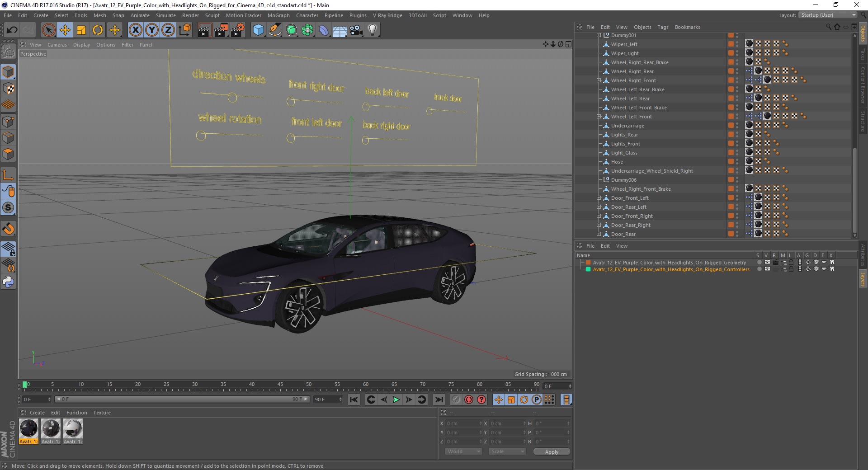Click Go to start of timeline
The width and height of the screenshot is (868, 470).
pos(354,399)
